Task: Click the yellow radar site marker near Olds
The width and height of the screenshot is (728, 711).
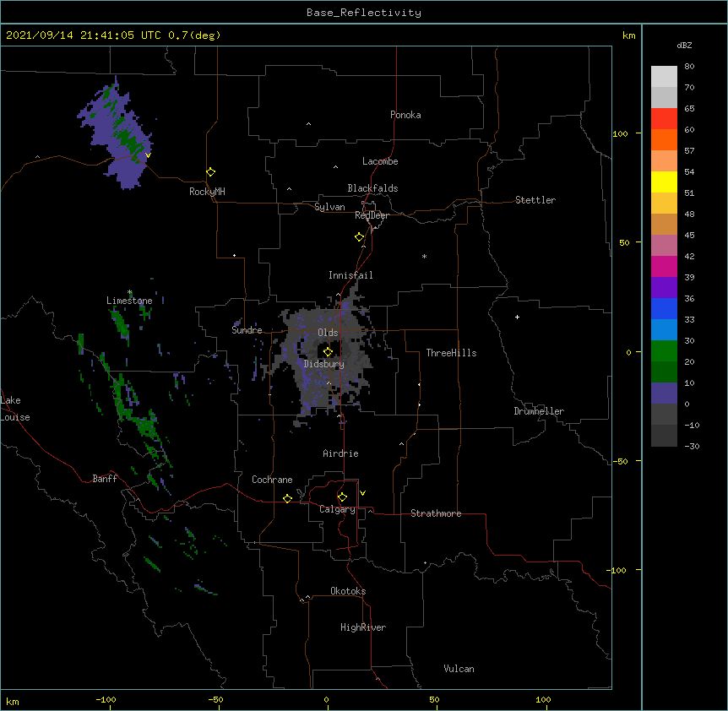Action: point(328,351)
